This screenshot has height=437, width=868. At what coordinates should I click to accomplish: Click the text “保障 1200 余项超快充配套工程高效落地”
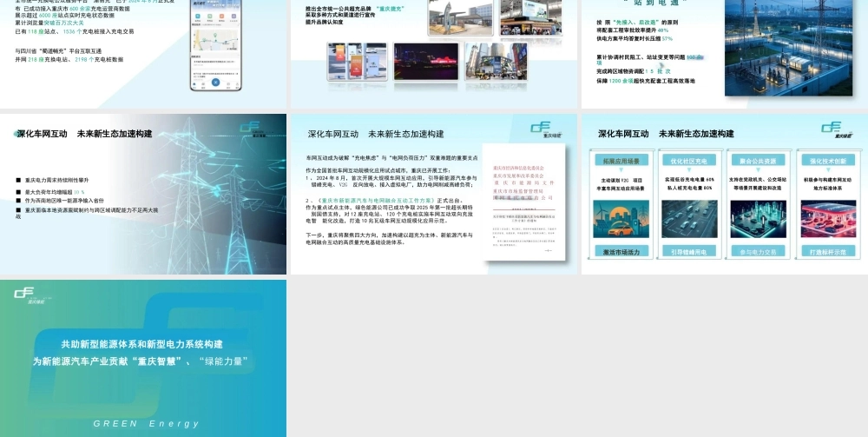646,81
